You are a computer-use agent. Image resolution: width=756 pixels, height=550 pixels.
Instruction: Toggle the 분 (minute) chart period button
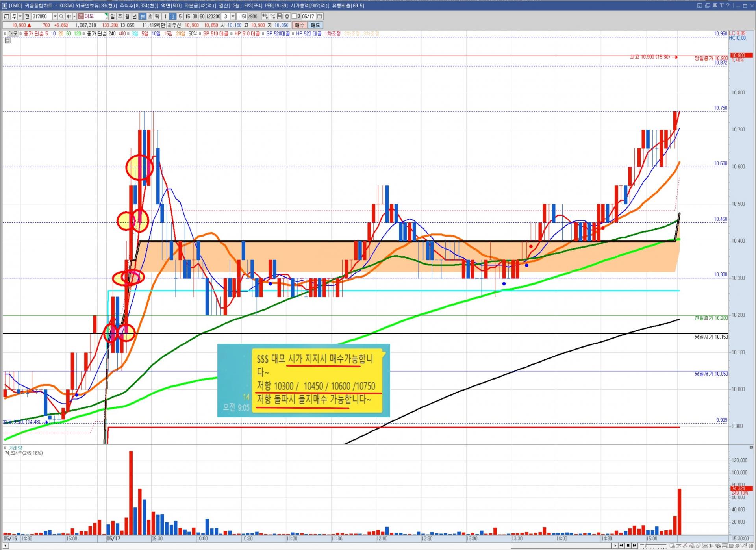coord(143,16)
